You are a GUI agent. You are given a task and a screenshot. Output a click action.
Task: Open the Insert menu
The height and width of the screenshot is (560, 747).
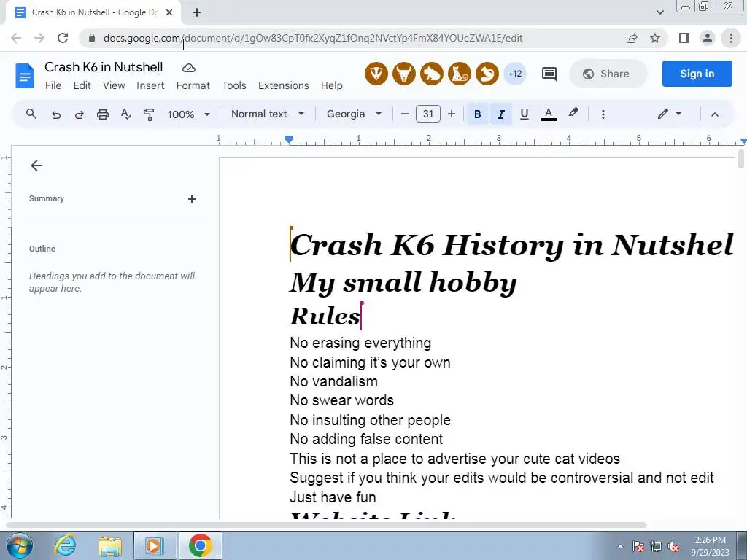tap(150, 85)
